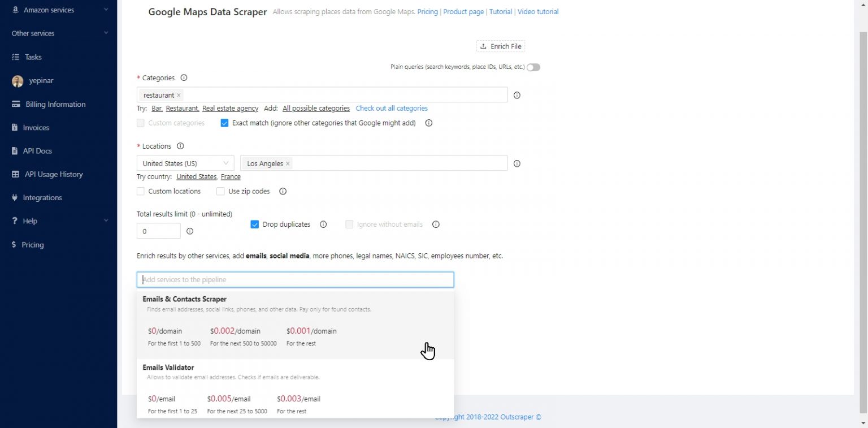Image resolution: width=868 pixels, height=428 pixels.
Task: Uncheck the Exact match checkbox
Action: coord(225,123)
